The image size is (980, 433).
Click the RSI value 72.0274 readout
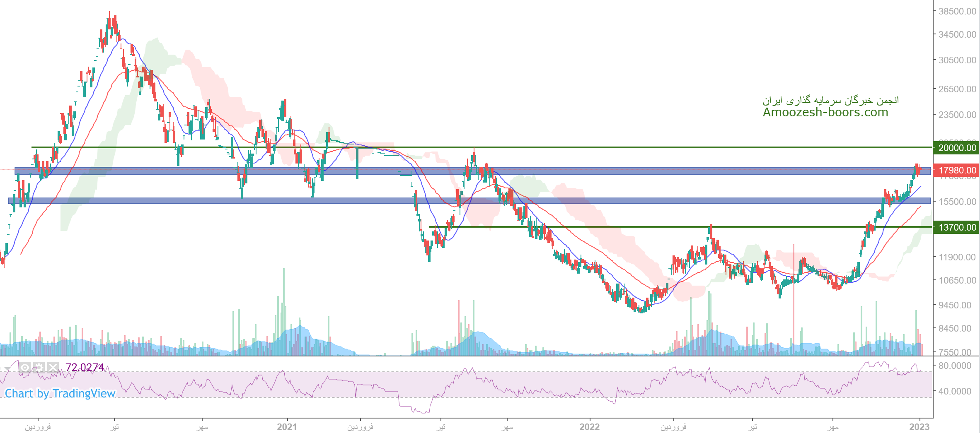[x=85, y=368]
